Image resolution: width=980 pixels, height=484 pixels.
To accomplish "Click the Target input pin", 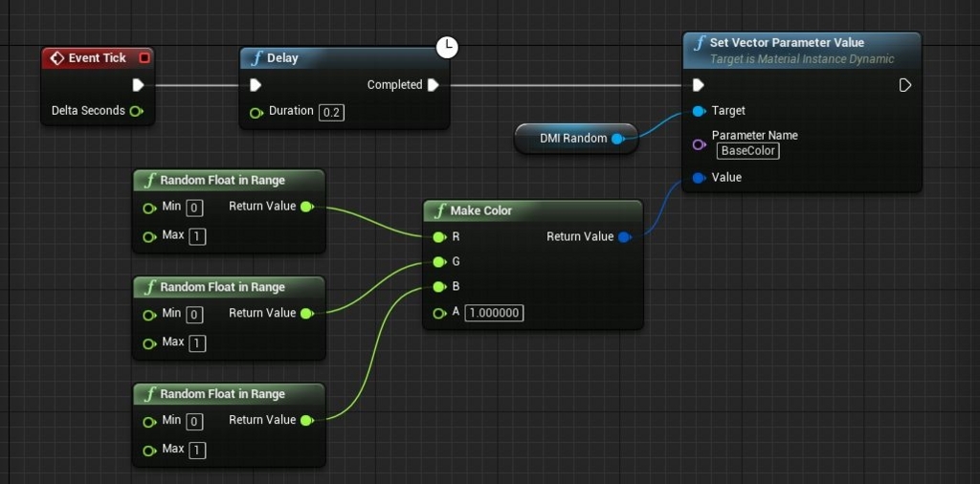I will coord(700,111).
